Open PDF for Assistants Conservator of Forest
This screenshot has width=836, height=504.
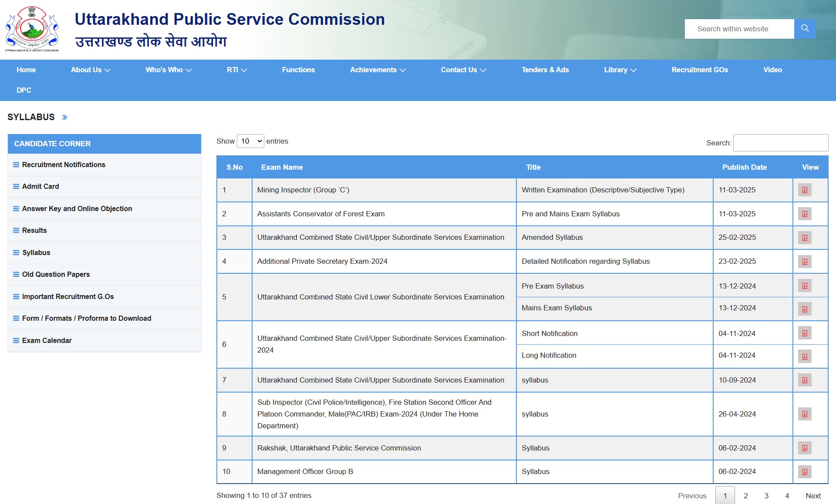[x=805, y=214]
